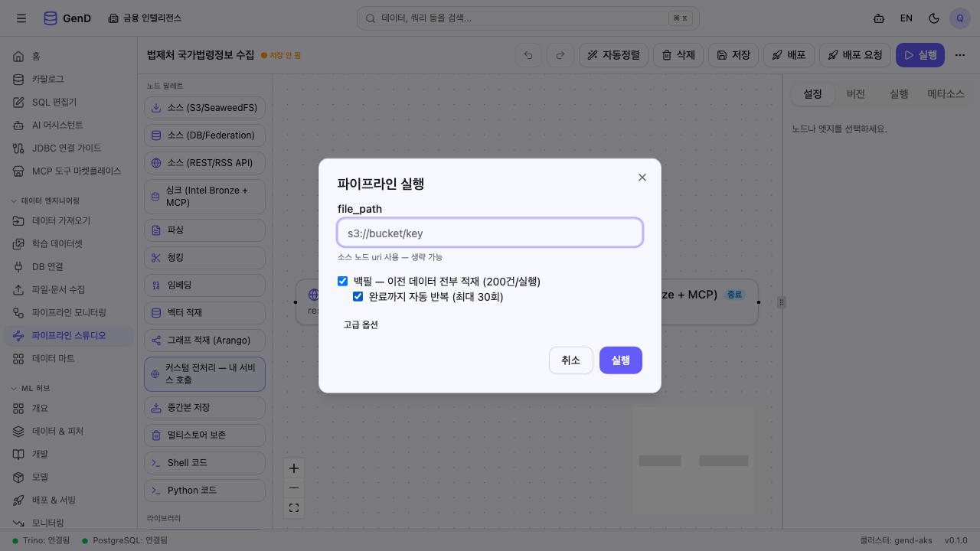Fit canvas view icon

pyautogui.click(x=294, y=508)
